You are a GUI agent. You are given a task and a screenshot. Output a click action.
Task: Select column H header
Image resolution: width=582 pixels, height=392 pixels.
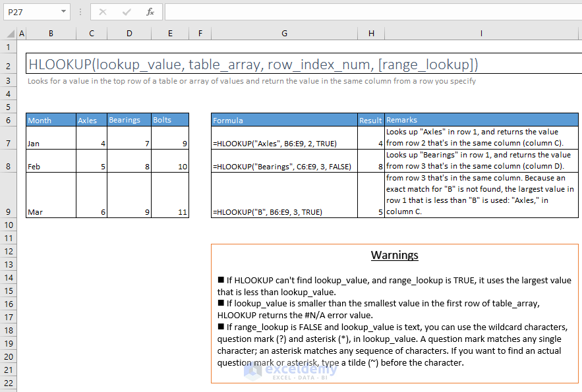[x=371, y=34]
